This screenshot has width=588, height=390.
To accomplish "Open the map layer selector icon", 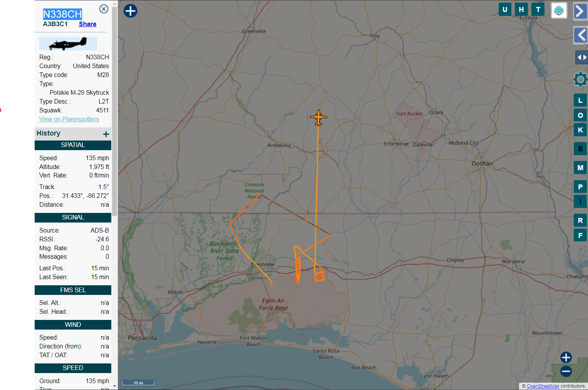I will (559, 10).
